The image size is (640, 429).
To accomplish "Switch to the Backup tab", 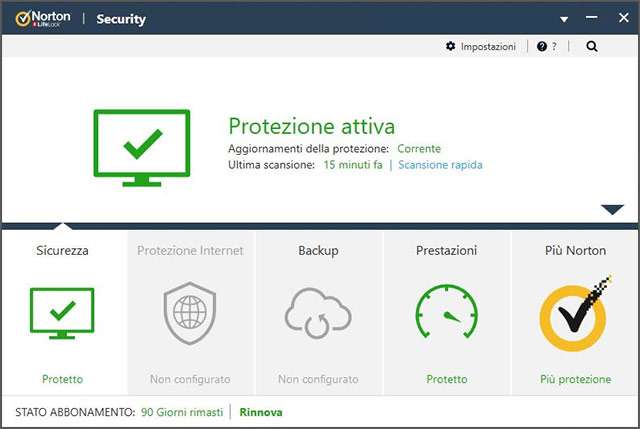I will (318, 250).
